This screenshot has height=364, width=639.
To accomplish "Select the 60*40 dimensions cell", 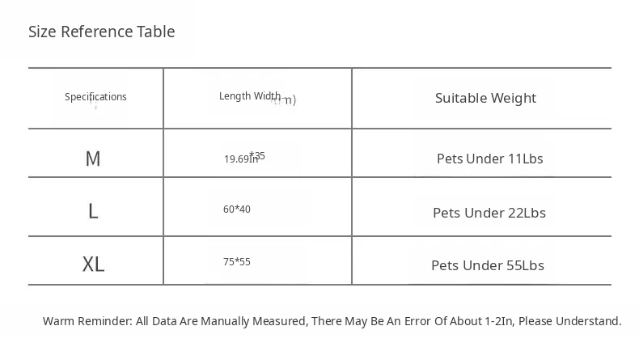I will click(237, 210).
